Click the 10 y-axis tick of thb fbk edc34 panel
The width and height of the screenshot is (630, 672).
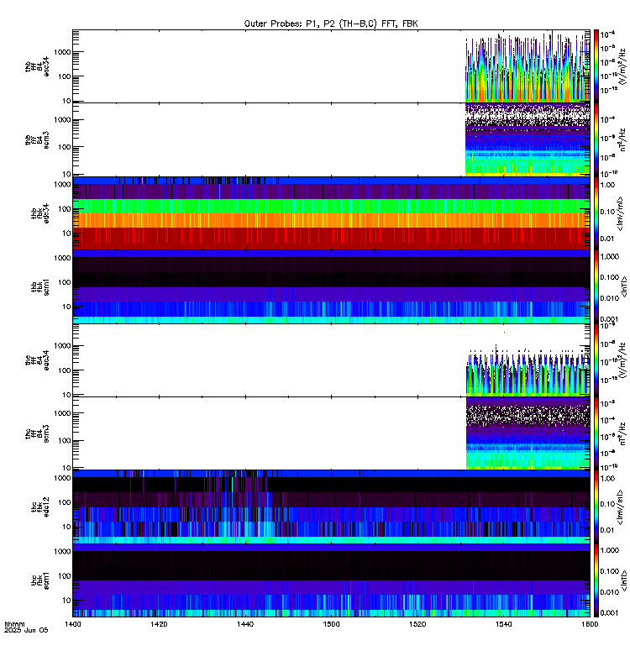coord(66,234)
